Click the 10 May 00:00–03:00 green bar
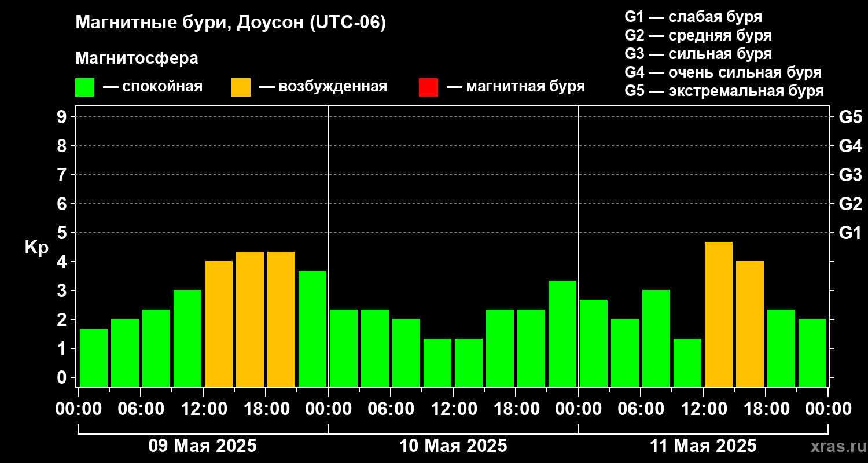The height and width of the screenshot is (463, 868). click(344, 348)
